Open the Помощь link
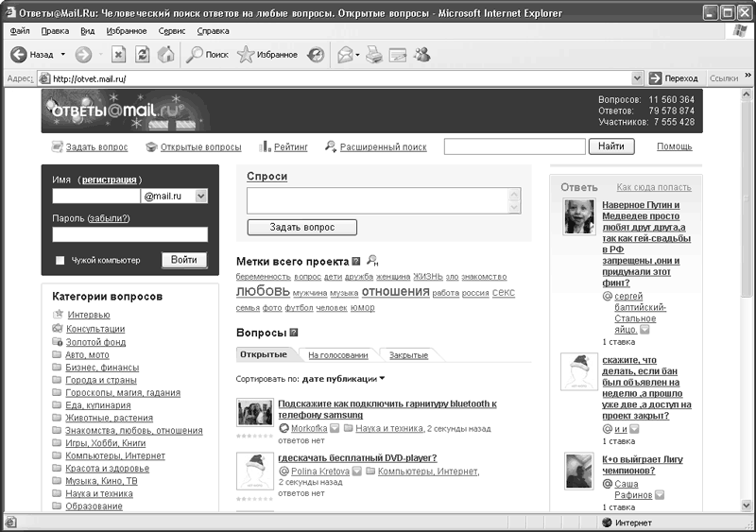Viewport: 756px width, 532px height. 674,146
